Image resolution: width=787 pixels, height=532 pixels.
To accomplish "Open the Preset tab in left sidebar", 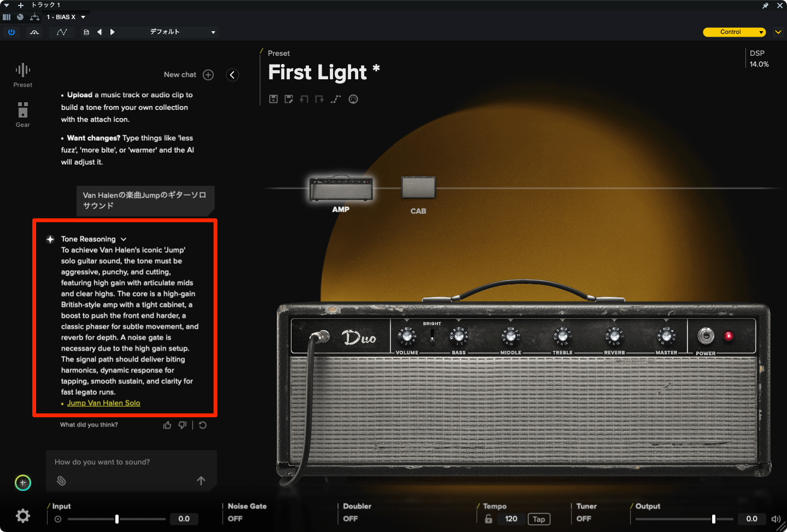I will (23, 75).
